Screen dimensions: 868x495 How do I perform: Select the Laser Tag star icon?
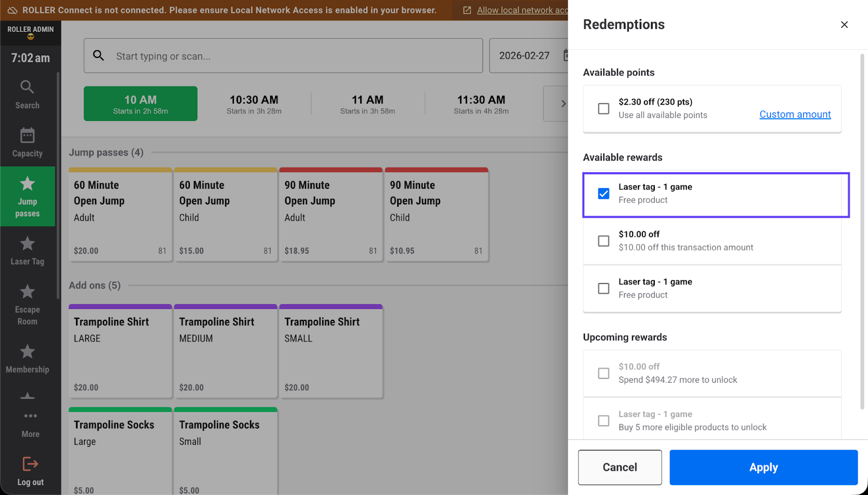(x=27, y=244)
